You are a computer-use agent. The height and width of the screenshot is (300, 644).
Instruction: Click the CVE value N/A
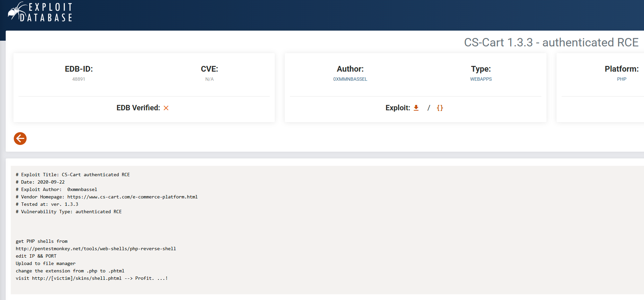pyautogui.click(x=210, y=79)
